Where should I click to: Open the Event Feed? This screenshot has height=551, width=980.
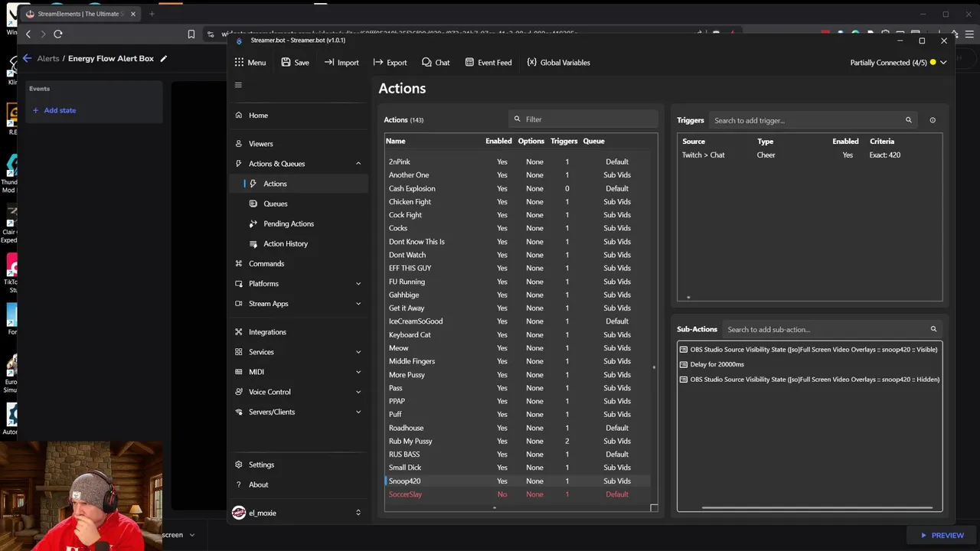pyautogui.click(x=488, y=63)
